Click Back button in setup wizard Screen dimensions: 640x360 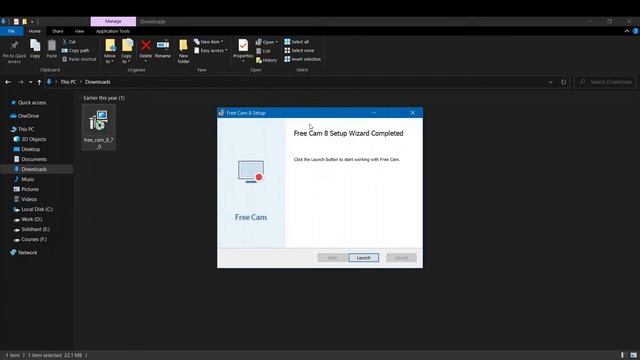point(332,258)
